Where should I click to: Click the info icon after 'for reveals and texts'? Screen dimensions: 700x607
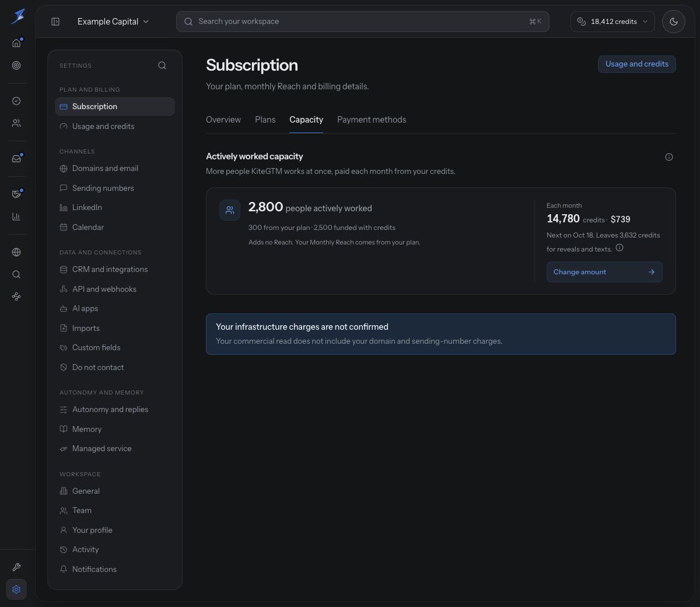pyautogui.click(x=619, y=247)
